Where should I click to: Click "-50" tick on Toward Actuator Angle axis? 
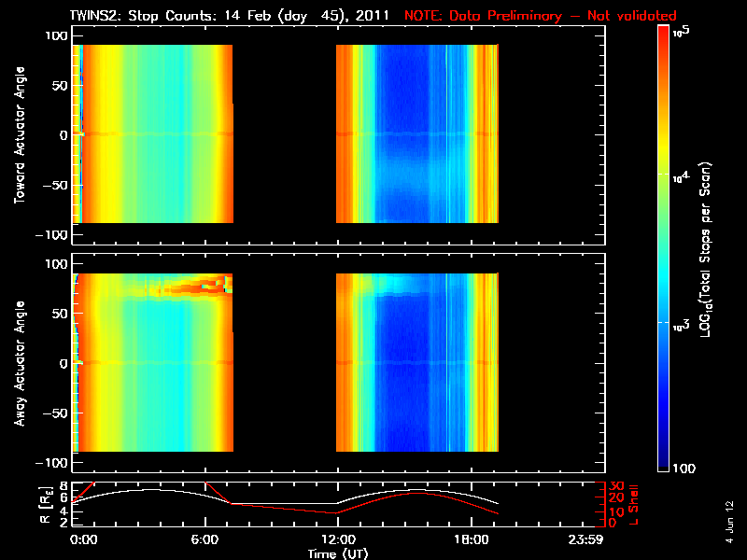(x=55, y=185)
